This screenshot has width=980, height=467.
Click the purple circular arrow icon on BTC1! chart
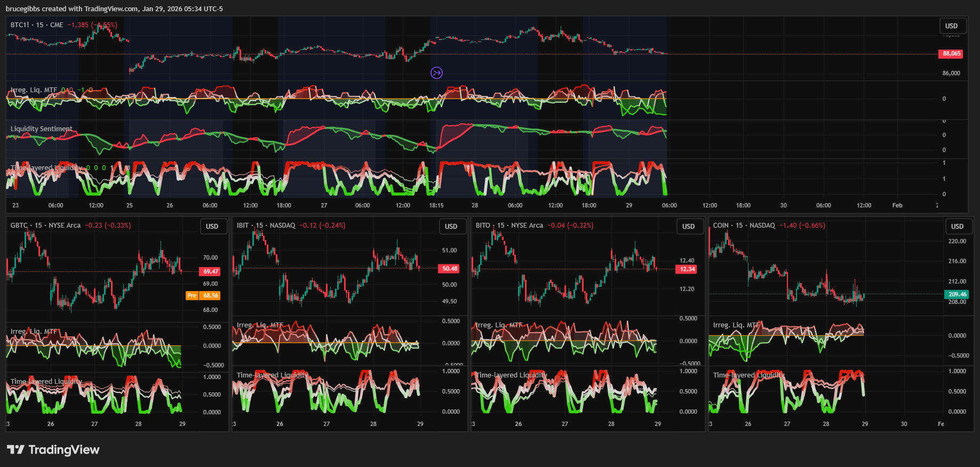(x=436, y=73)
